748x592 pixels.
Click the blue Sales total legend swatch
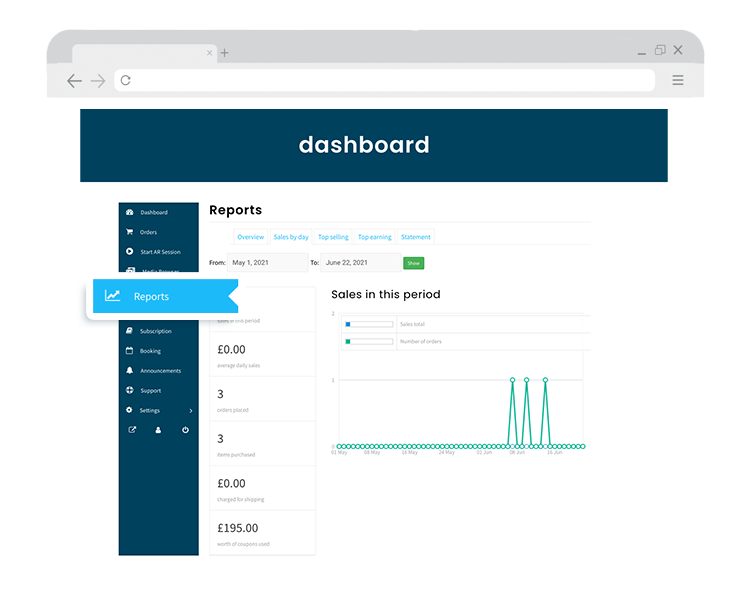point(348,324)
